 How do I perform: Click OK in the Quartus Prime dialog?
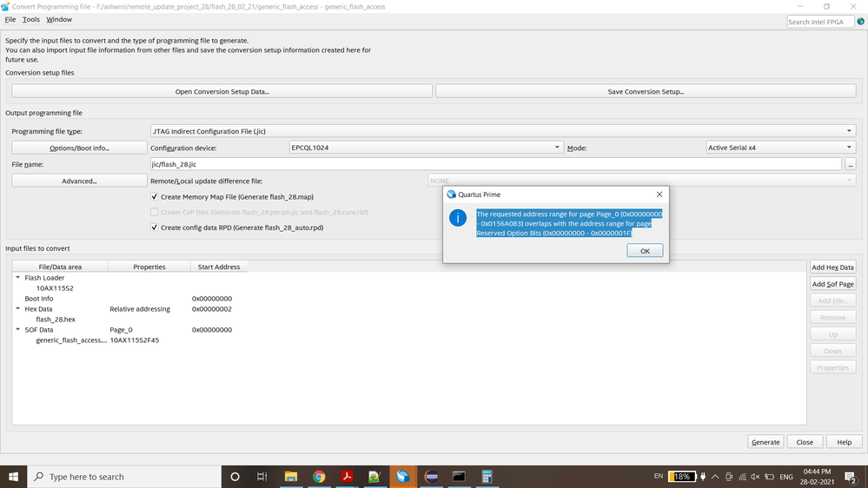pyautogui.click(x=645, y=251)
